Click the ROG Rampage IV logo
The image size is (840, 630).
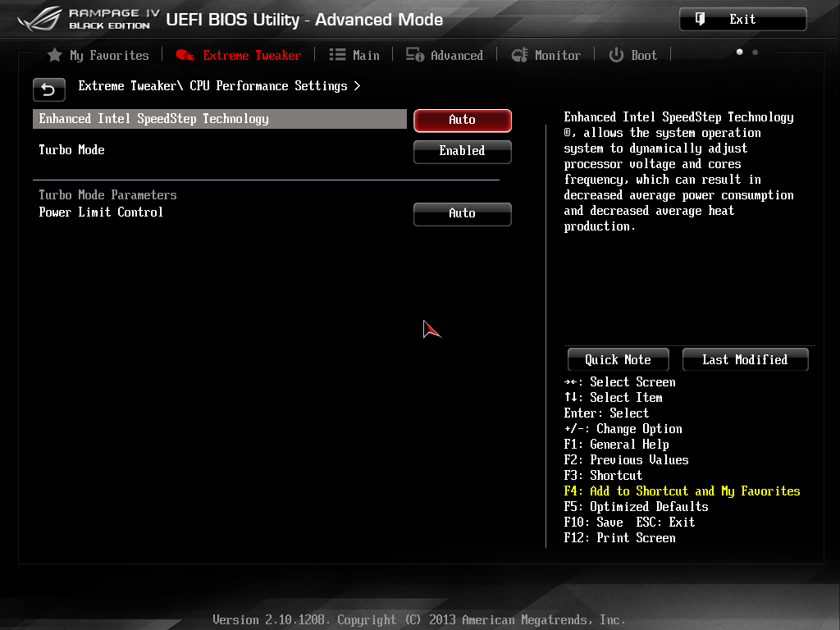click(84, 18)
